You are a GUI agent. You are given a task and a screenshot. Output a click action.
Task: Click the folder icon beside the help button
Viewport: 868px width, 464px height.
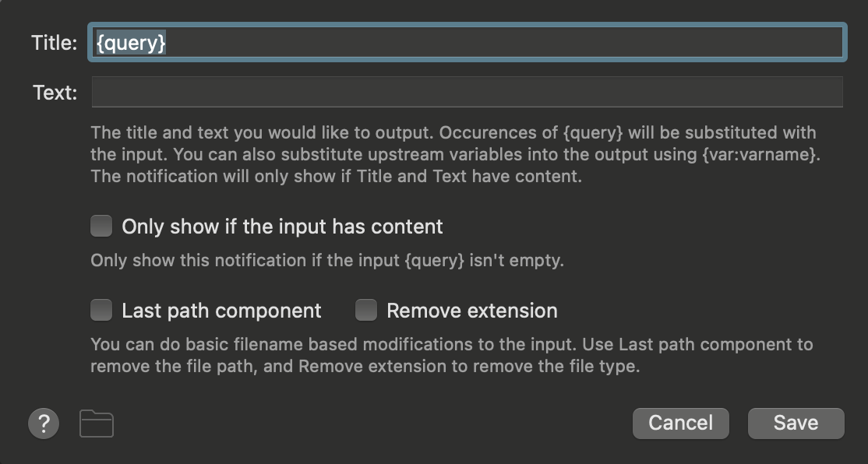pos(97,424)
